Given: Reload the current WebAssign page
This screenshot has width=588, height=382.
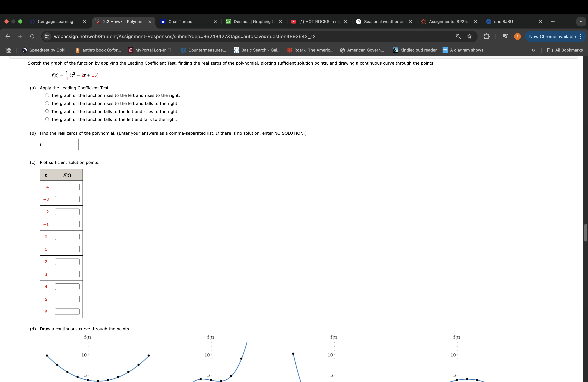Looking at the screenshot, I should pos(32,36).
